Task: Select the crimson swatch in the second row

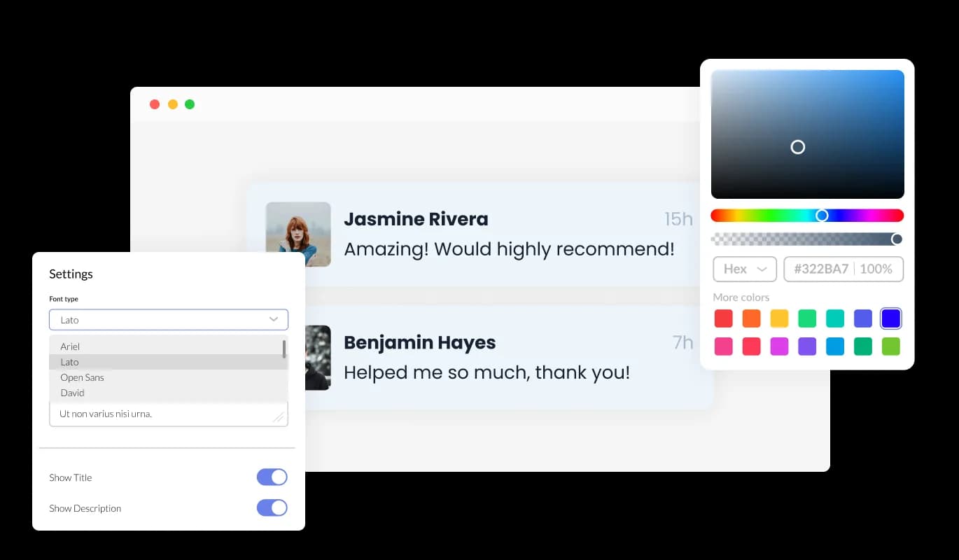Action: point(752,346)
